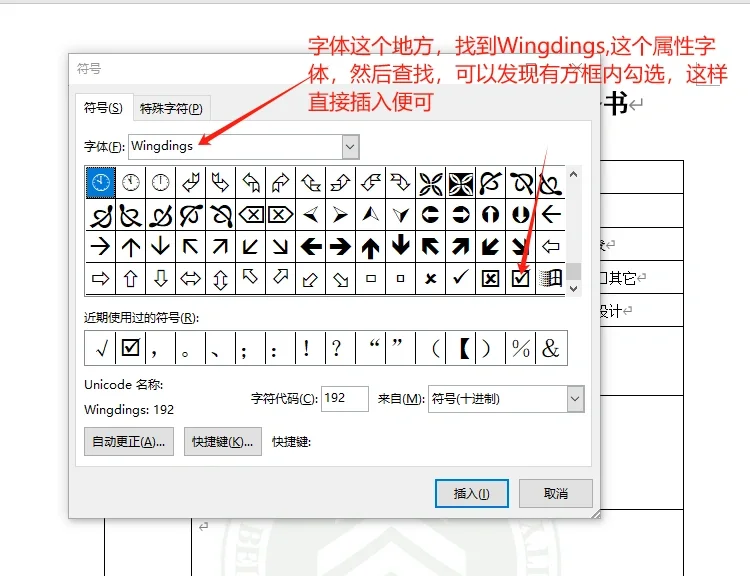Pick the recently used square root sign
Screen dimensions: 750x576
pyautogui.click(x=101, y=348)
